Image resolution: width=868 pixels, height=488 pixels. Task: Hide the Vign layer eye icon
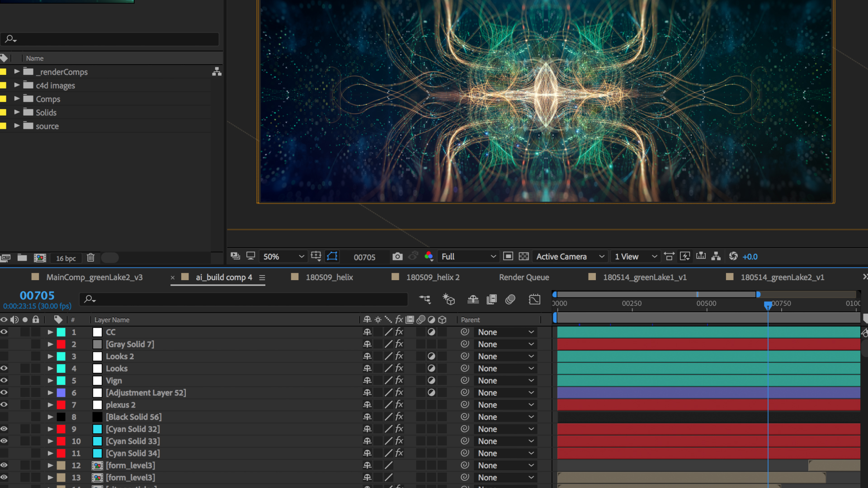(4, 381)
